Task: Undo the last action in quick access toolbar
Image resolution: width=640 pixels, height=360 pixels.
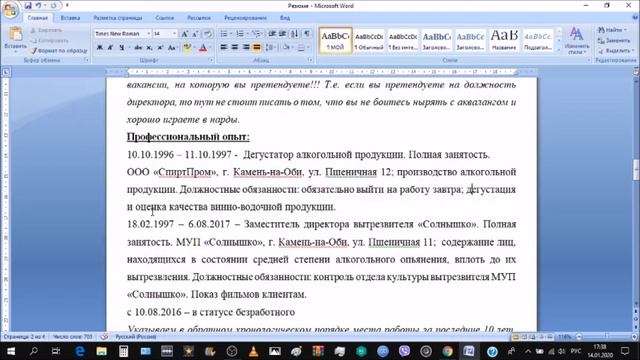Action: [x=38, y=6]
